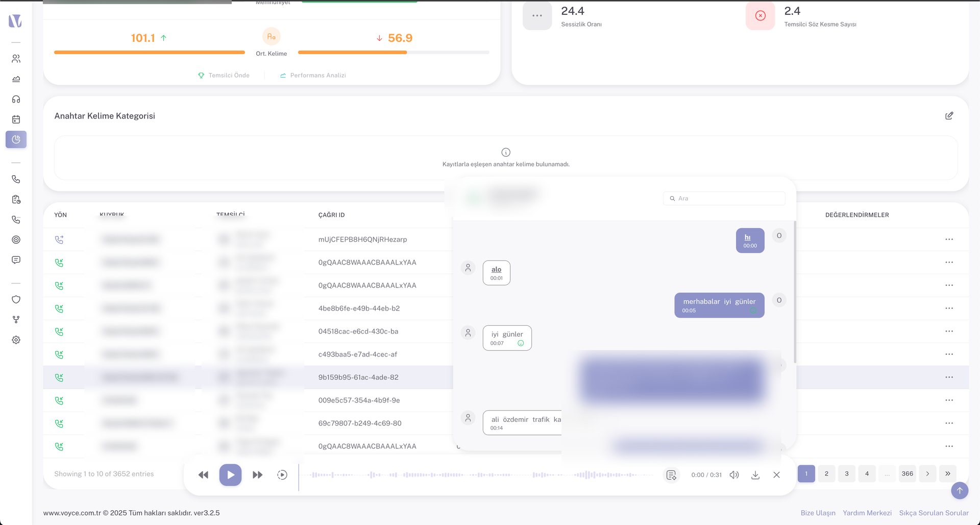Viewport: 980px width, 525px height.
Task: Download the call recording
Action: pyautogui.click(x=755, y=475)
